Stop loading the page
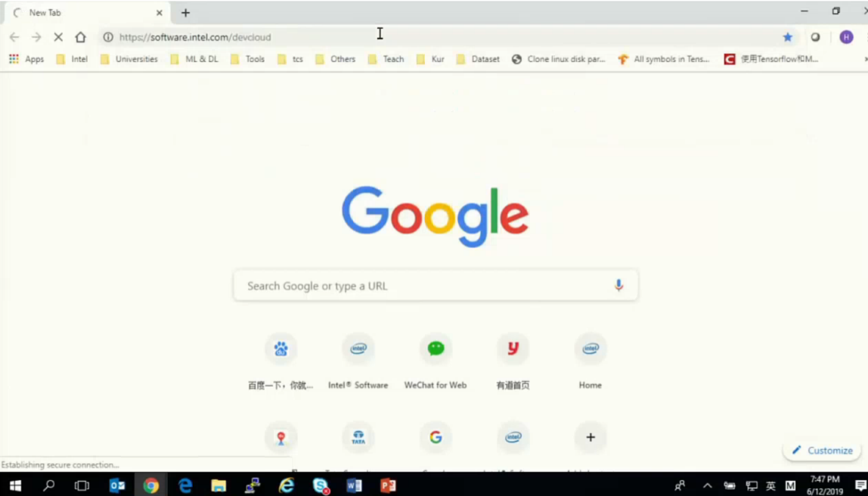This screenshot has width=868, height=496. click(x=58, y=37)
